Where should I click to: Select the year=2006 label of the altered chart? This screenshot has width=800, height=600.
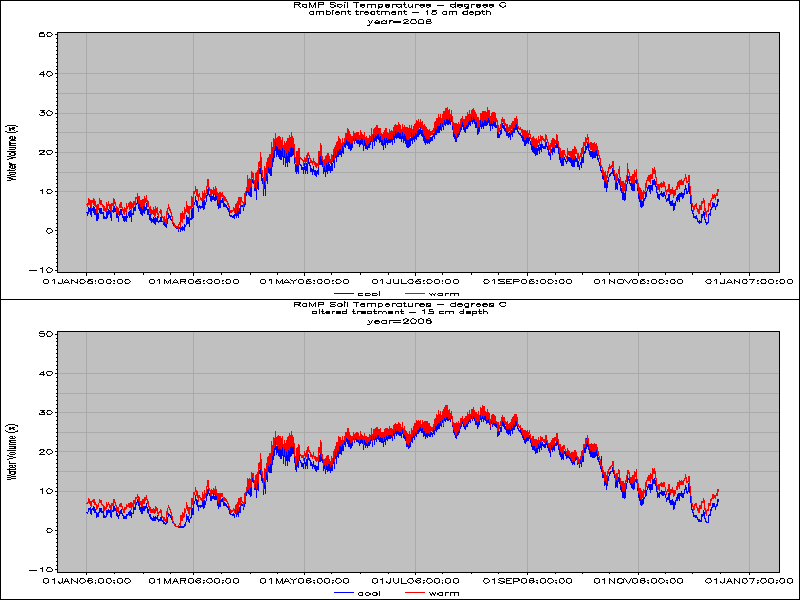(400, 321)
